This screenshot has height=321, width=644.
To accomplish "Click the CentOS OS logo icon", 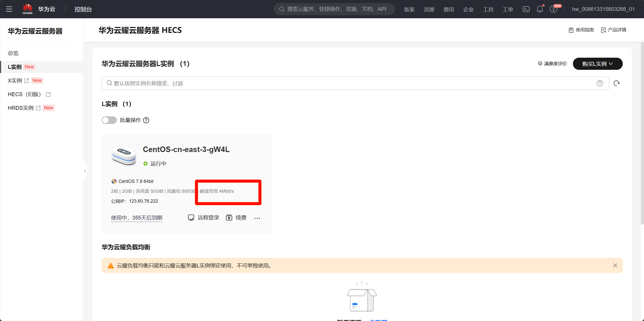I will [114, 181].
